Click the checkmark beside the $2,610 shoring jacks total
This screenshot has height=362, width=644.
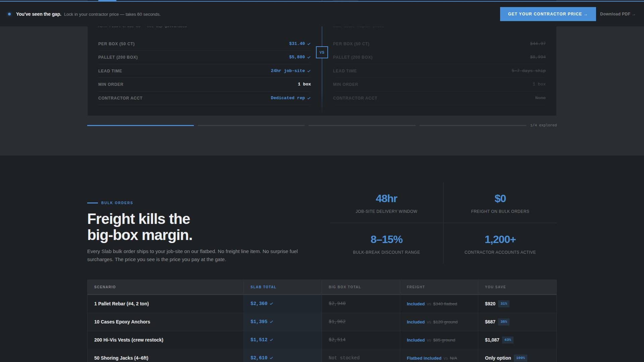[271, 358]
